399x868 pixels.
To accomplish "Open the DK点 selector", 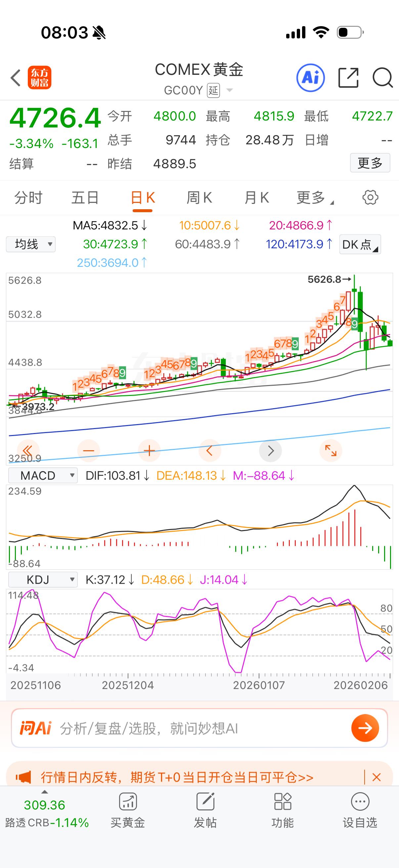I will tap(360, 244).
